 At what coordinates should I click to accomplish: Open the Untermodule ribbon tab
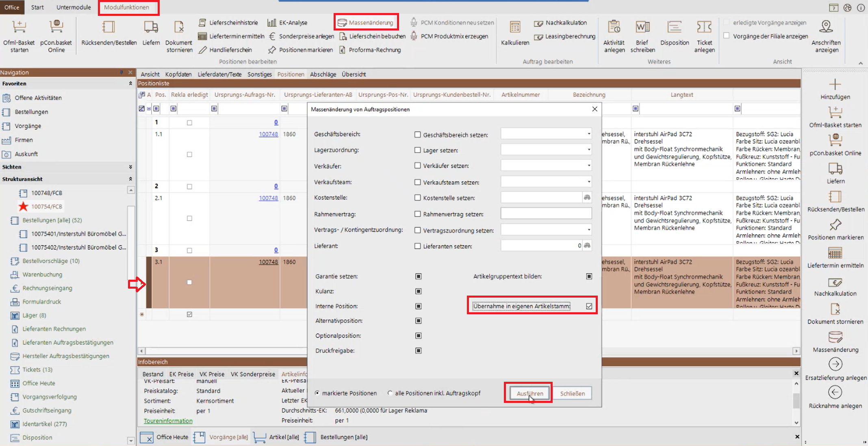coord(74,7)
